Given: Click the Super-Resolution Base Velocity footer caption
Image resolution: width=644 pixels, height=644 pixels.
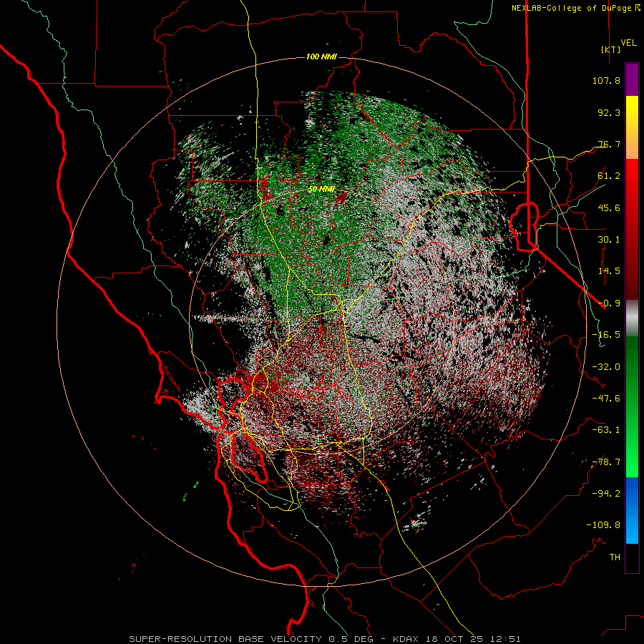Looking at the screenshot, I should point(325,639).
